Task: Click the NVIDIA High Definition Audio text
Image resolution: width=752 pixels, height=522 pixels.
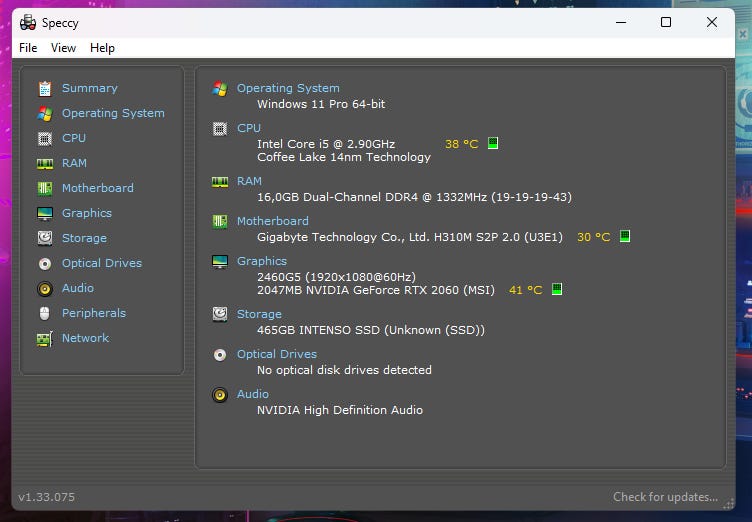Action: click(x=340, y=410)
